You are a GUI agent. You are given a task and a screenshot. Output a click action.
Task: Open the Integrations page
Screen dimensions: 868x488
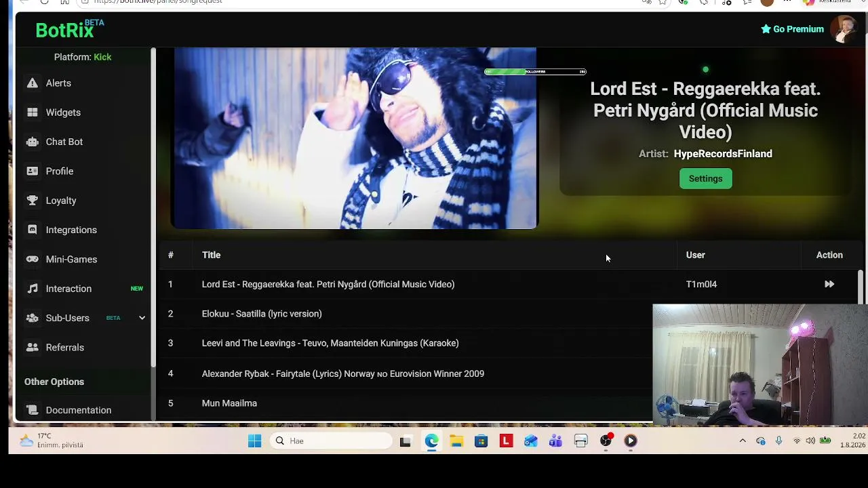pyautogui.click(x=71, y=230)
